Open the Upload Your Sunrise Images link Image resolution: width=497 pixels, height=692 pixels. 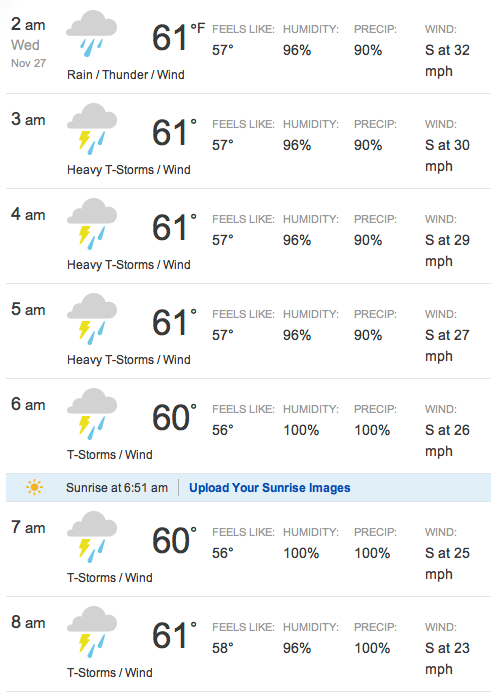click(270, 488)
